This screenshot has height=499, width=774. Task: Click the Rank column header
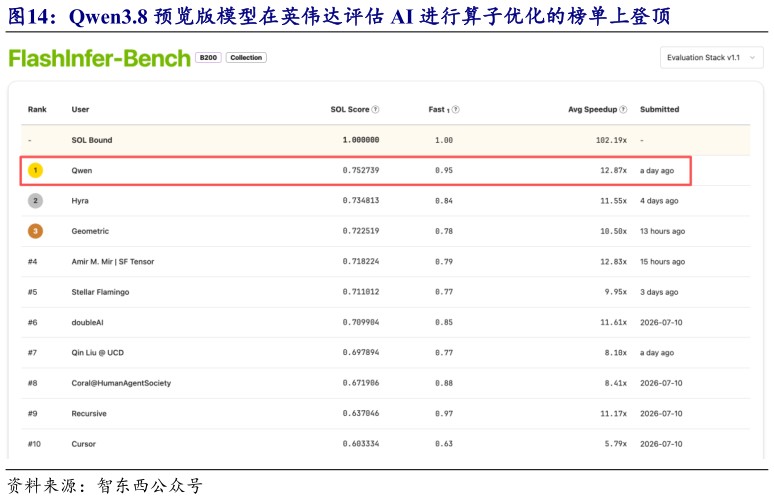(x=37, y=110)
